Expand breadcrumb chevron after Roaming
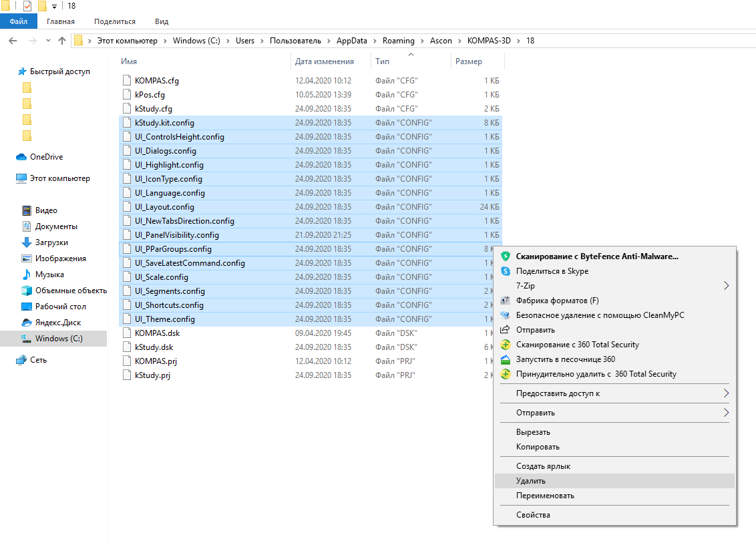756x547 pixels. coord(422,41)
